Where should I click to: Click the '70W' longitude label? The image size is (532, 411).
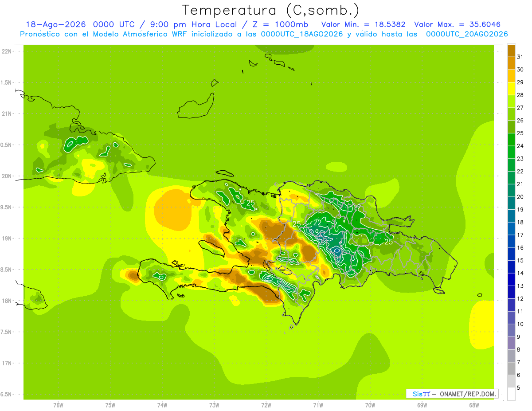pyautogui.click(x=370, y=405)
